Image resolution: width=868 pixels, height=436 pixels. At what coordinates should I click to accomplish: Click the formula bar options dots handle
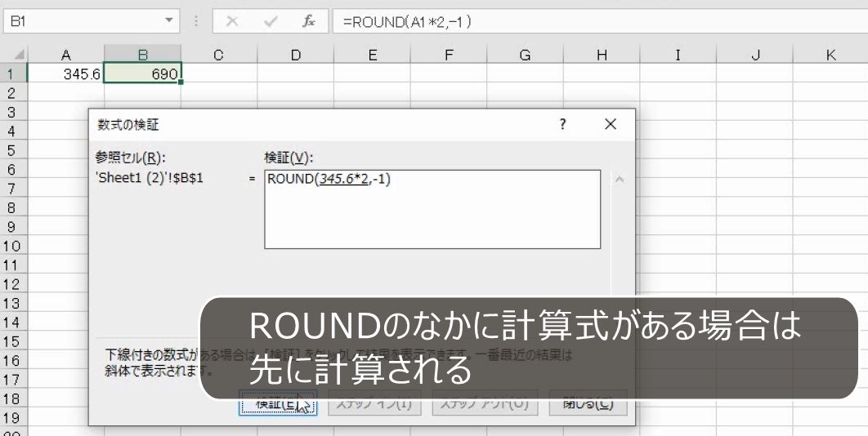(x=196, y=21)
